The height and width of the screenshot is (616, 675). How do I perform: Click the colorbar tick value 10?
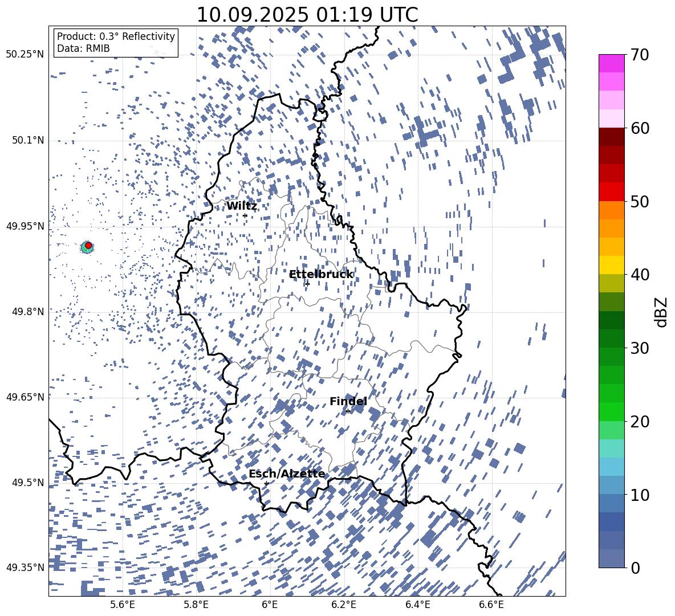click(640, 495)
